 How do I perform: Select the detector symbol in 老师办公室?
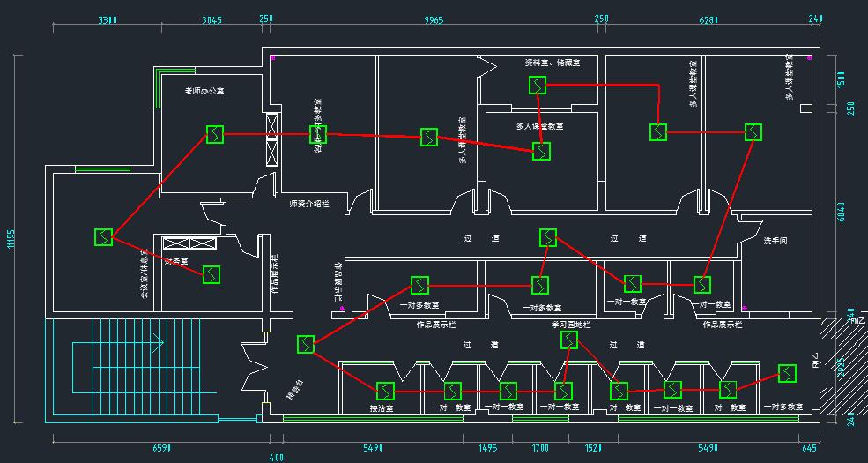tap(215, 134)
